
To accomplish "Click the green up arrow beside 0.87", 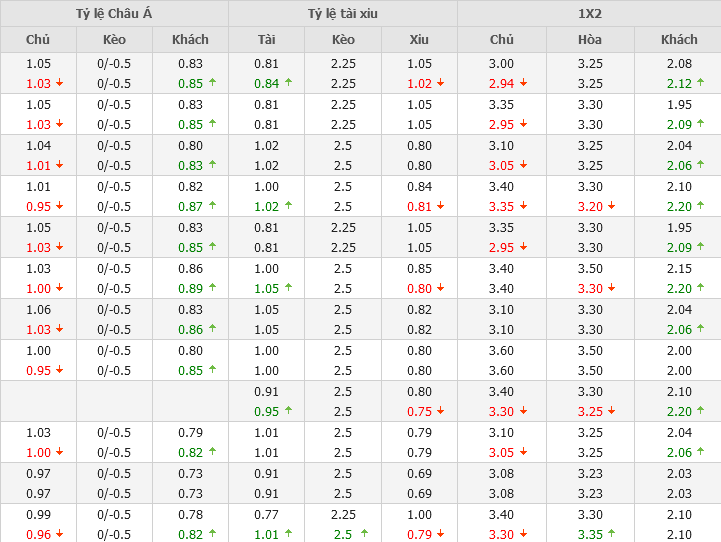I will click(x=211, y=207).
